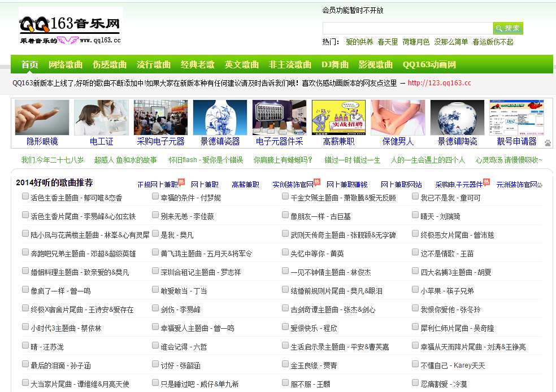The height and width of the screenshot is (392, 556).
Task: Open story link 超感人 鱼和水的故事
Action: pos(125,160)
